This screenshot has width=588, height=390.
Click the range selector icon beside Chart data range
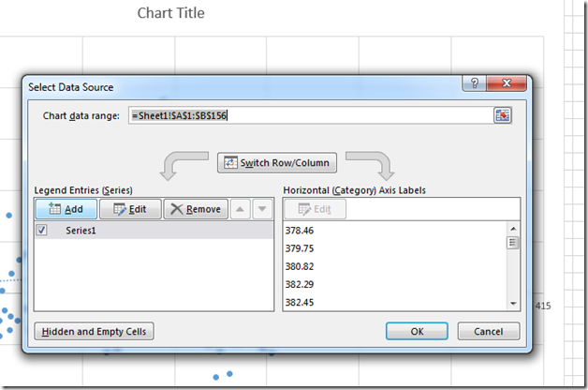pyautogui.click(x=504, y=115)
